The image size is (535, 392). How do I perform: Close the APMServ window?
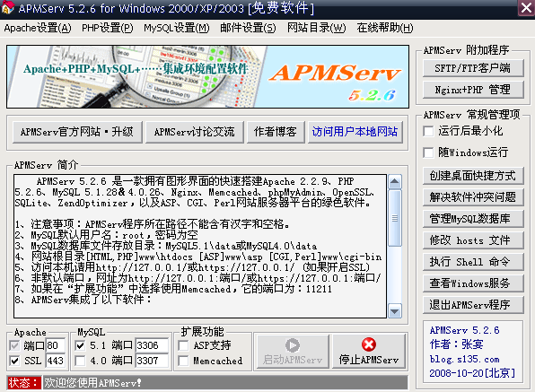[x=526, y=7]
